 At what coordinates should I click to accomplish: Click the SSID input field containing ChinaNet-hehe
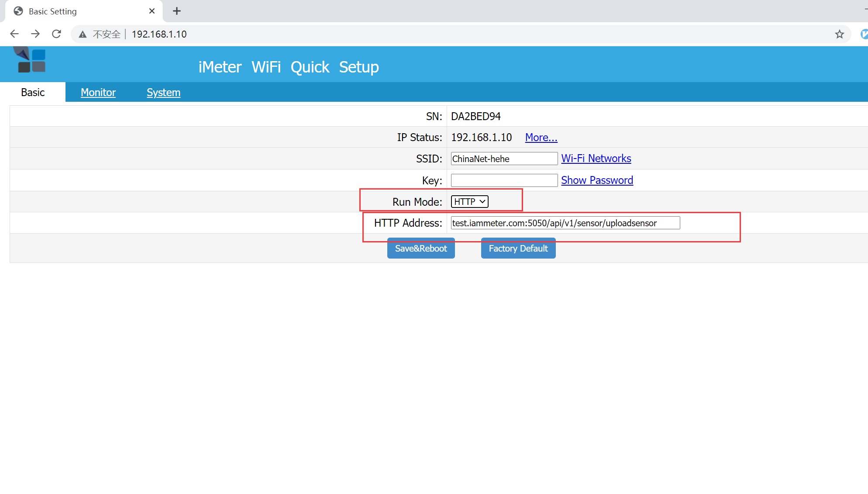[504, 159]
